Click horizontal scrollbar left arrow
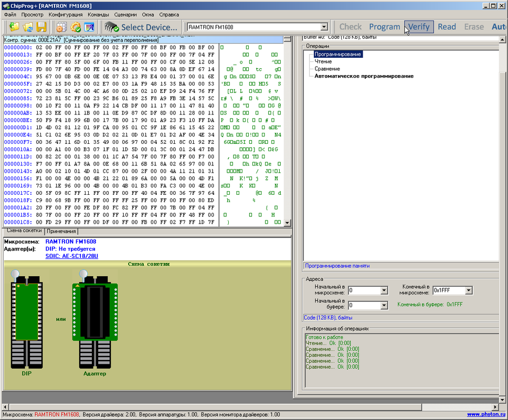Image resolution: width=508 pixels, height=420 pixels. coord(5,407)
